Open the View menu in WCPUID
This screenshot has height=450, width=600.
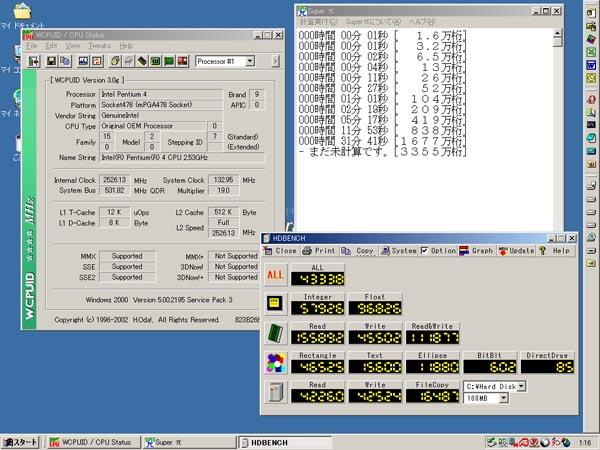[x=72, y=46]
